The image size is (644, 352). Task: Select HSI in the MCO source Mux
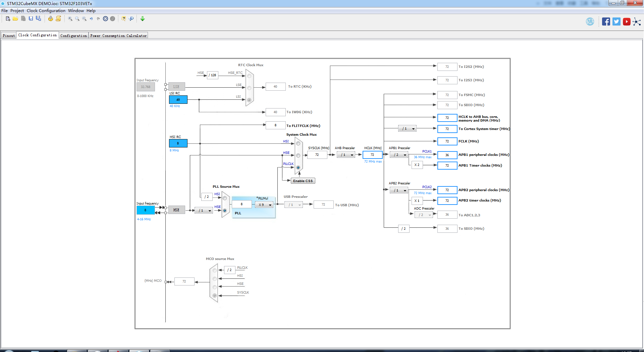215,279
